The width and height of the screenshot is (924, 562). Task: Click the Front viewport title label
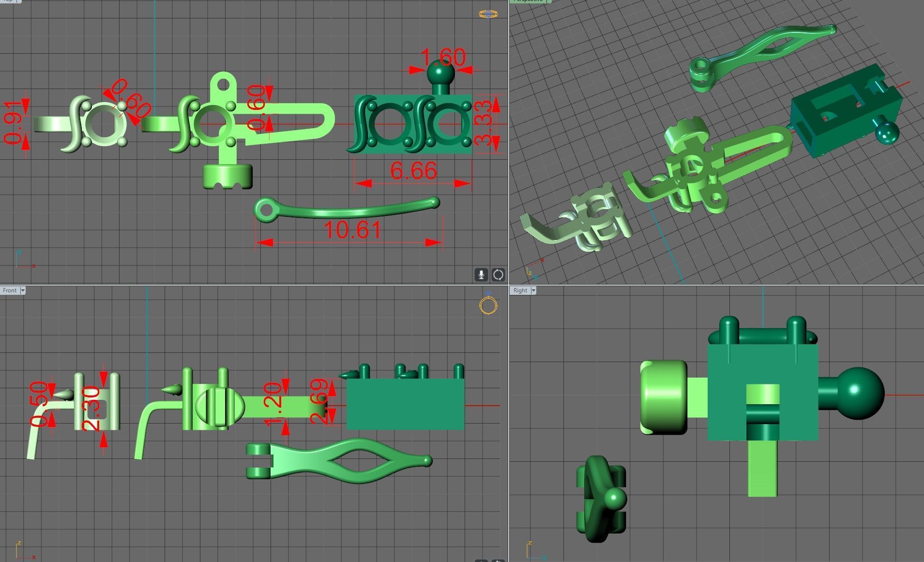[10, 290]
